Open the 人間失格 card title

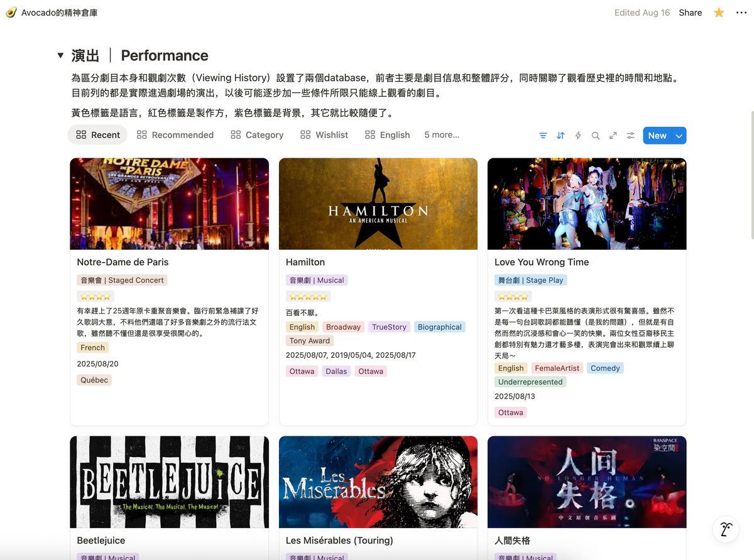(513, 541)
